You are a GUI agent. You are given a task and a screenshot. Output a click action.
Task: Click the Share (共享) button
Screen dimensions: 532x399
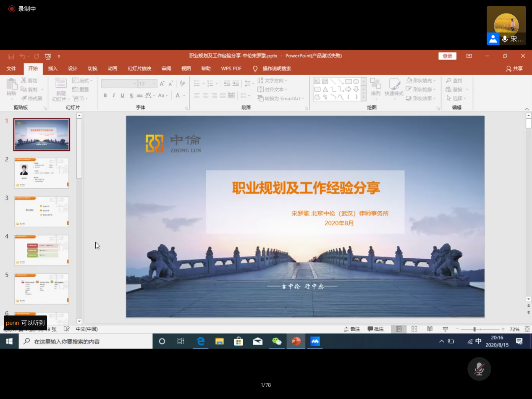[514, 68]
